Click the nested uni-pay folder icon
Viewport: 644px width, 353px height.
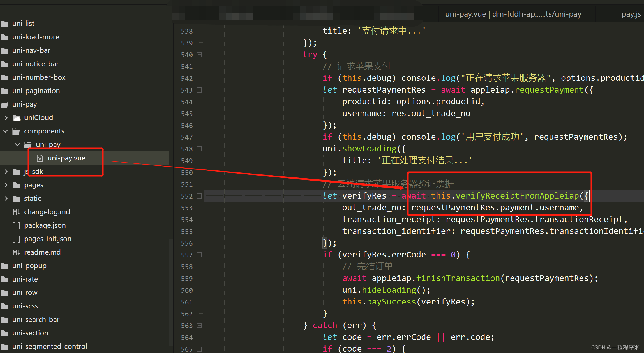pos(28,145)
